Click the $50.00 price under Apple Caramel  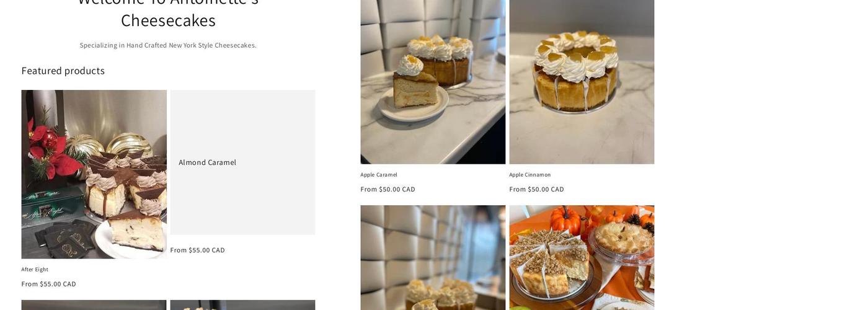388,190
